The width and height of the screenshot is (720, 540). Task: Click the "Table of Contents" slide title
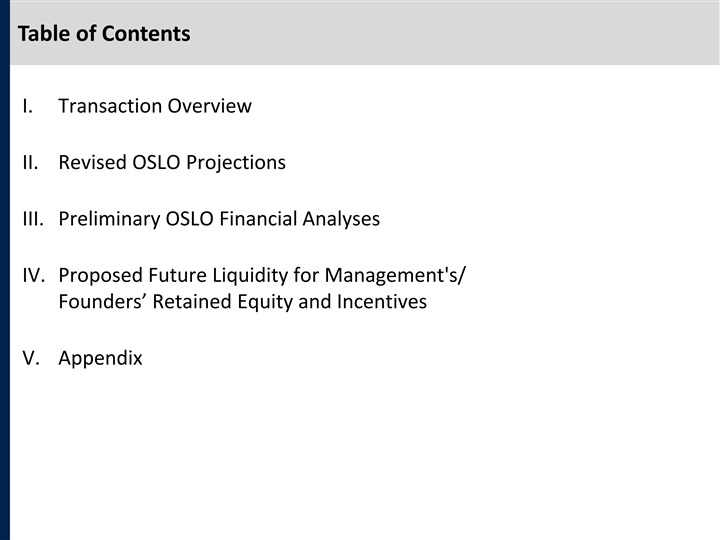point(104,34)
